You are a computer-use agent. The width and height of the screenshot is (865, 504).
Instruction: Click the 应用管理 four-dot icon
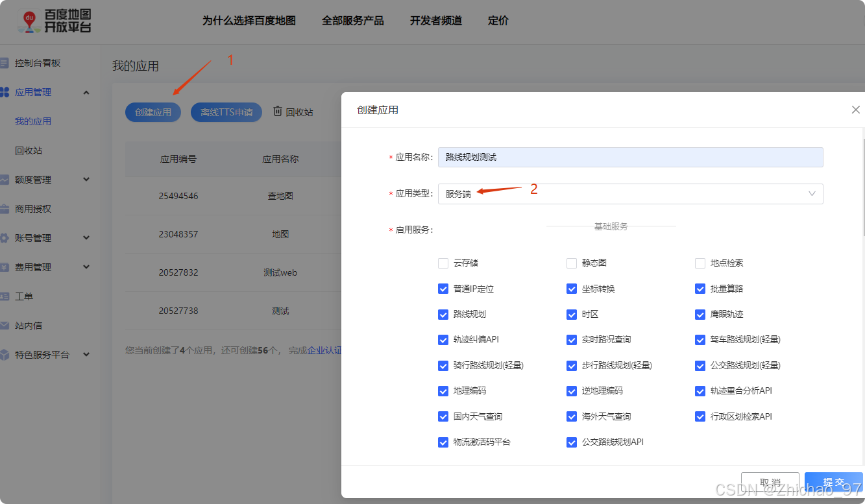(5, 92)
